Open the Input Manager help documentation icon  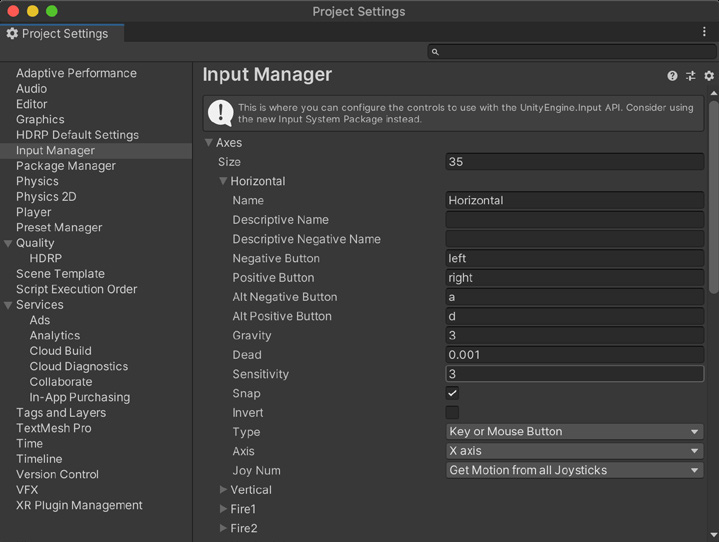pyautogui.click(x=672, y=76)
